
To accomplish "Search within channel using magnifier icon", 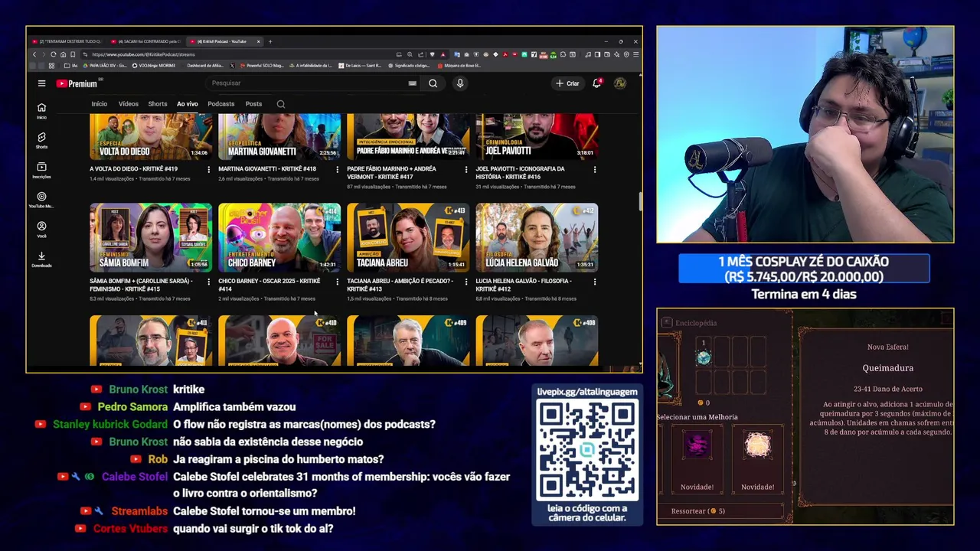I will (281, 104).
